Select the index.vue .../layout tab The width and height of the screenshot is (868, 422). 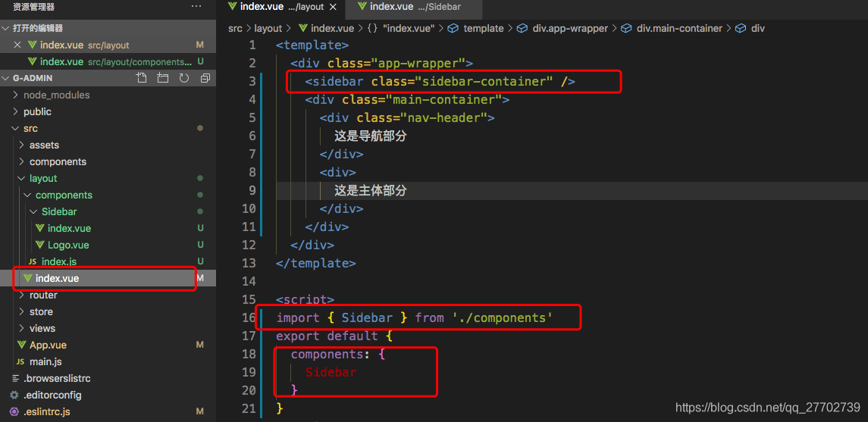[x=280, y=7]
